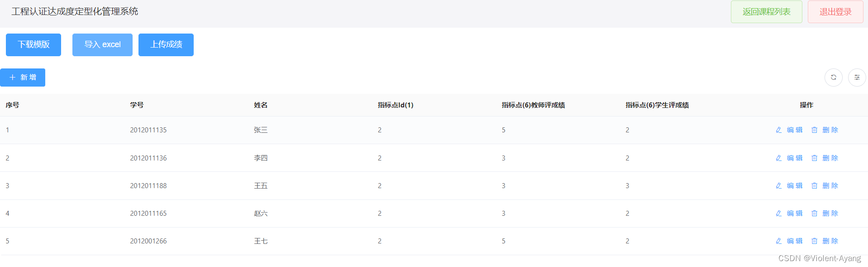The image size is (868, 267).
Task: Click the name 张三
Action: tap(261, 130)
